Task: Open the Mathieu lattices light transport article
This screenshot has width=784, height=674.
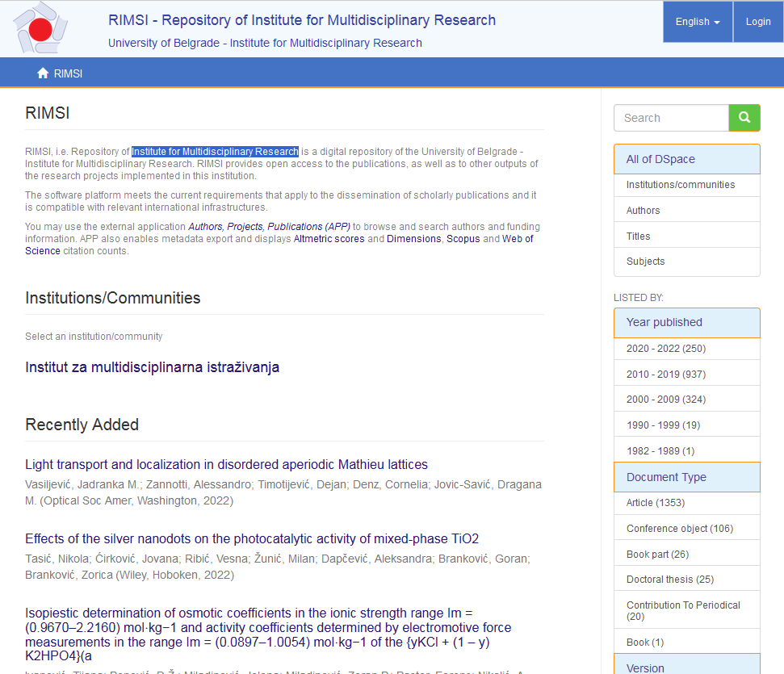Action: click(x=226, y=465)
